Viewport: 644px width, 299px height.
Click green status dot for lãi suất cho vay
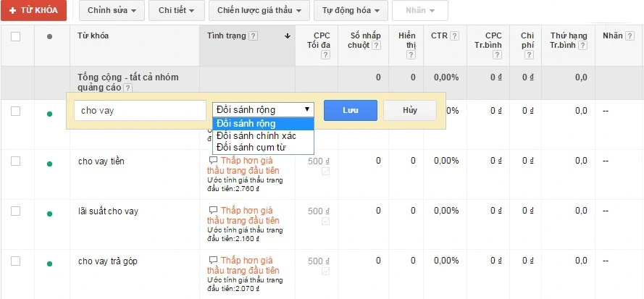pos(49,214)
